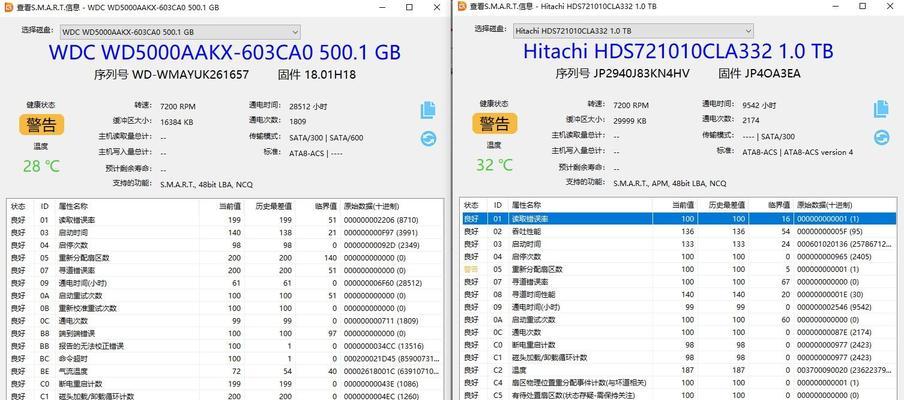This screenshot has width=904, height=400.
Task: Copy S.M.A.R.T. info in the WDC window
Action: (x=428, y=110)
